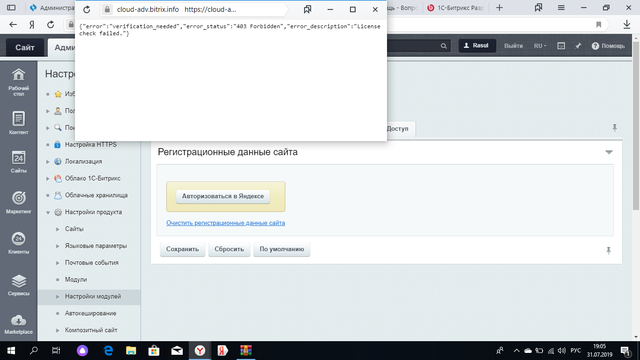
Task: Pin the tab bar with the pushpin
Action: coord(614,128)
